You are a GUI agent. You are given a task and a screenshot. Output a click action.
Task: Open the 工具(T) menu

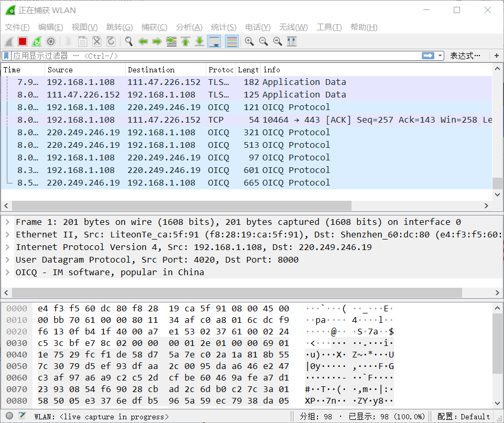pos(329,27)
